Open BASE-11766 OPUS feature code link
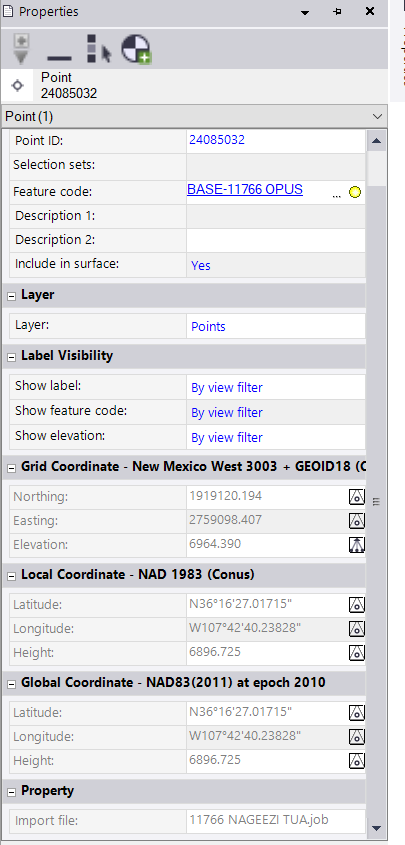 pyautogui.click(x=245, y=190)
